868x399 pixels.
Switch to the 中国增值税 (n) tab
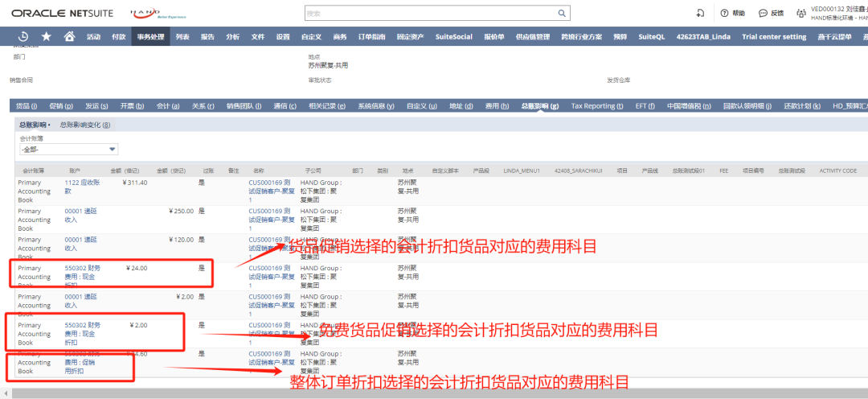click(x=690, y=106)
